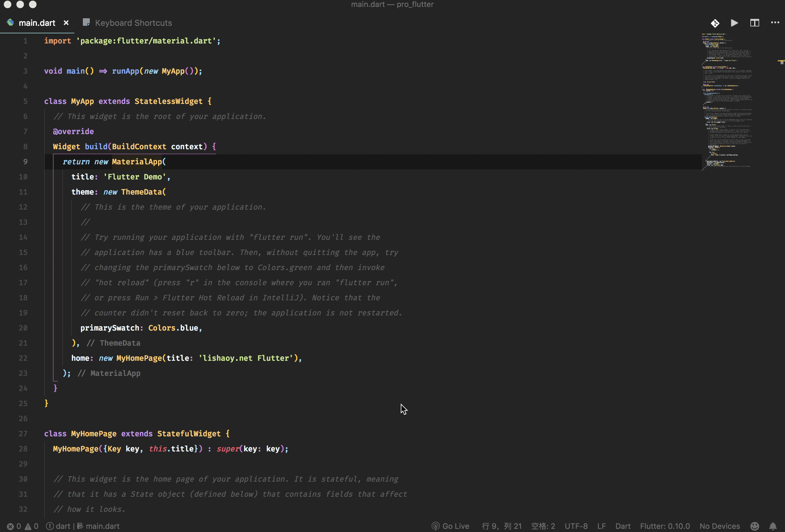Change the UTF-8 file encoding
Screen dimensions: 785x532
click(576, 526)
